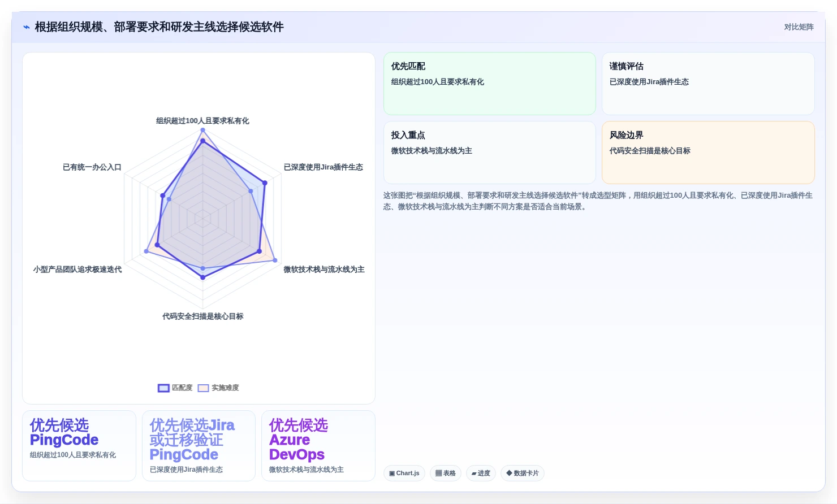Select the 优先候选 Azure DevOps summary card
Viewport: 837px width, 504px height.
pos(318,446)
